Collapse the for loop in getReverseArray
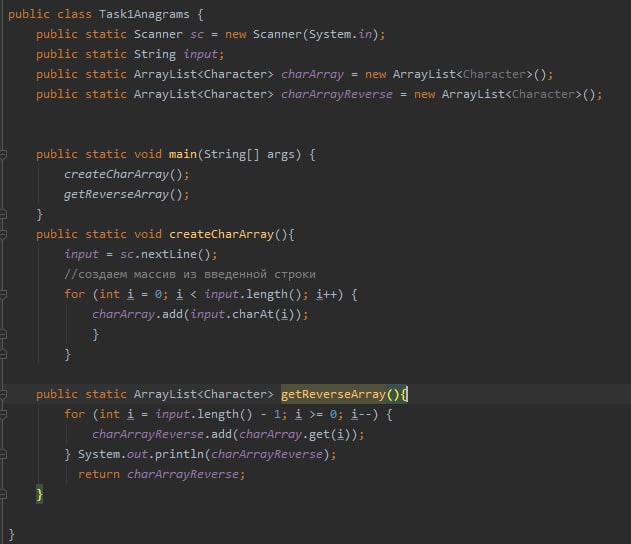Viewport: 631px width, 544px height. (x=3, y=414)
